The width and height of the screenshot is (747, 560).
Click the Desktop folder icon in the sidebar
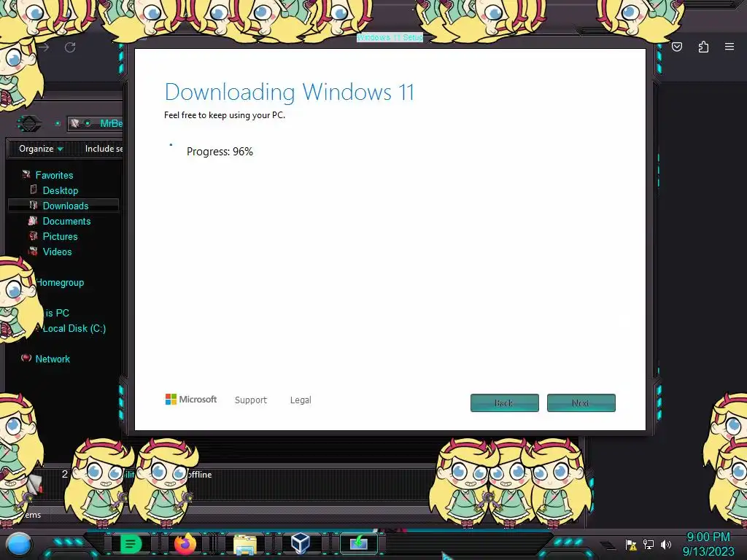tap(34, 190)
